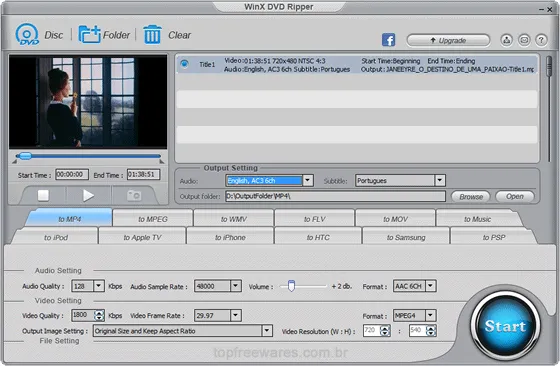
Task: Click the preview seek slider handle
Action: [25, 156]
